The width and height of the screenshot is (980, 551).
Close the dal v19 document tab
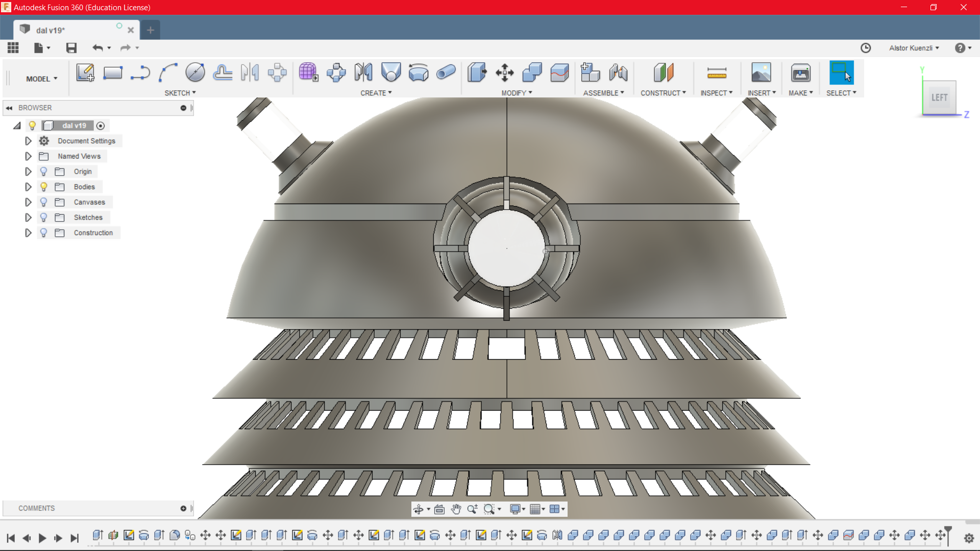131,30
